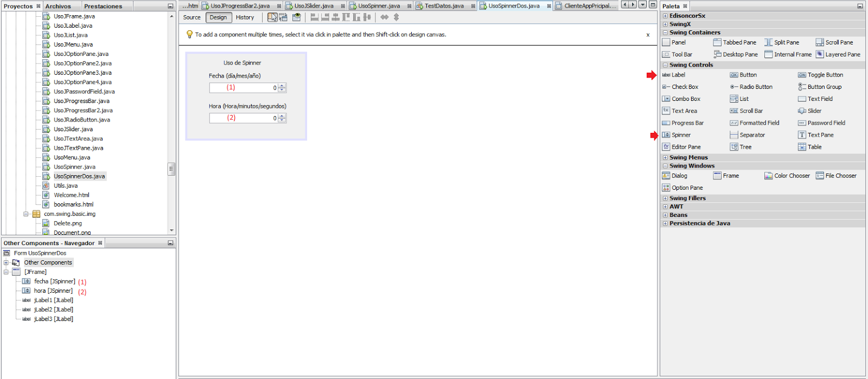
Task: Click align right in column icon
Action: pos(325,17)
